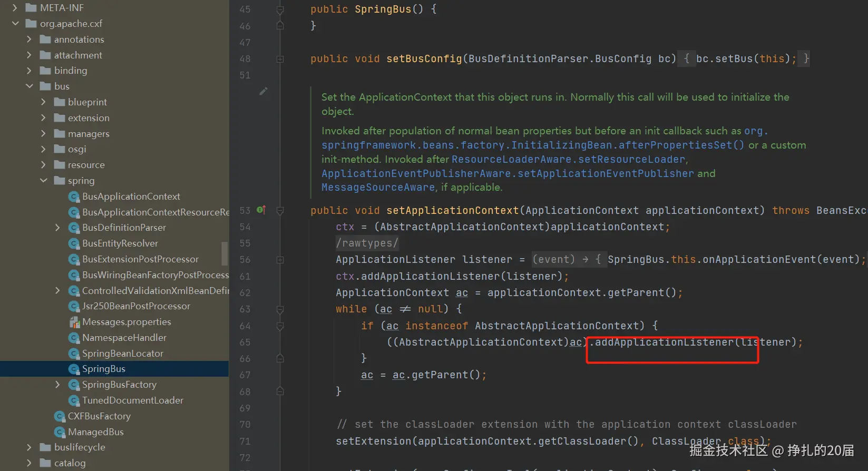This screenshot has width=868, height=471.
Task: Collapse the bus folder
Action: pos(29,86)
